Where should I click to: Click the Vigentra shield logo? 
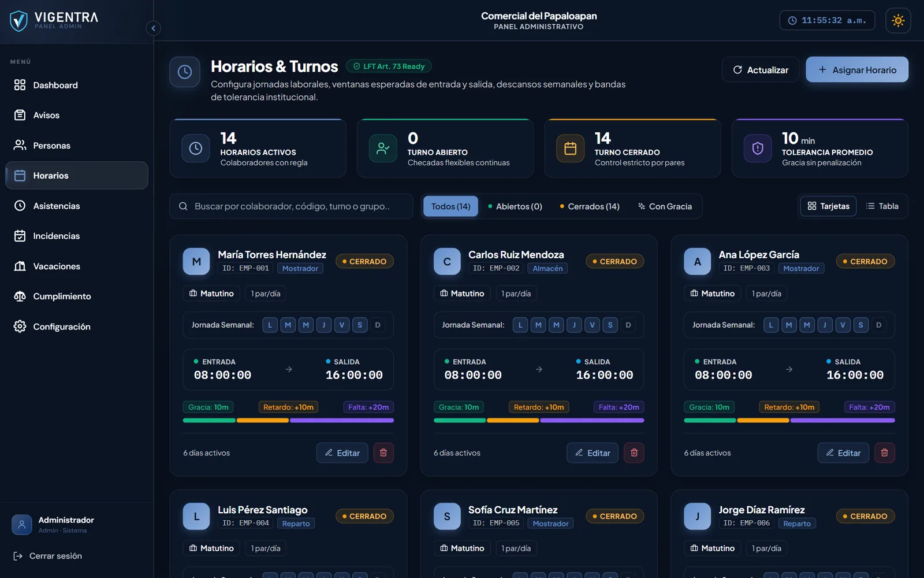[x=19, y=21]
